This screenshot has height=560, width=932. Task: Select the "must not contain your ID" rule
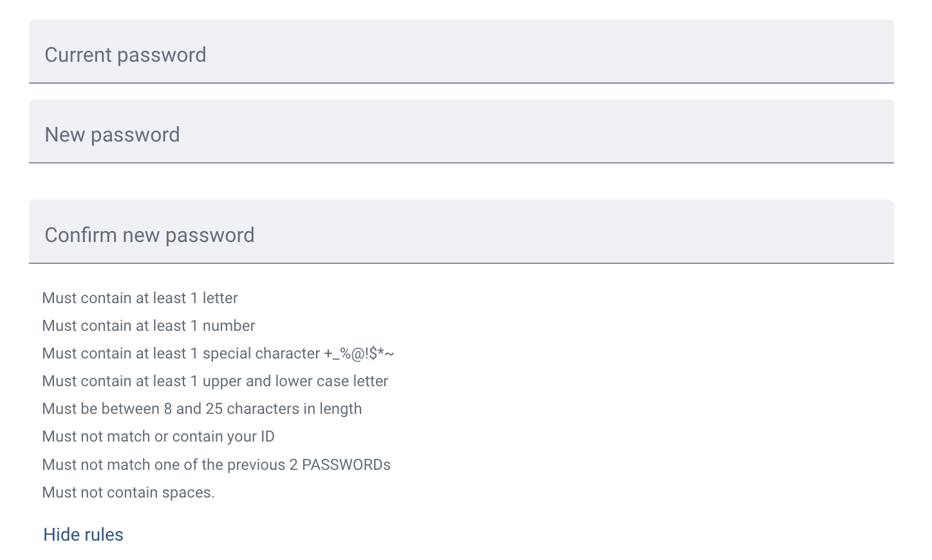point(158,436)
